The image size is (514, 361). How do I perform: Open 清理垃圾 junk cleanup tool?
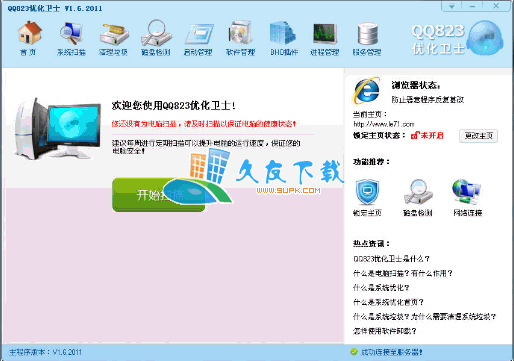point(114,38)
